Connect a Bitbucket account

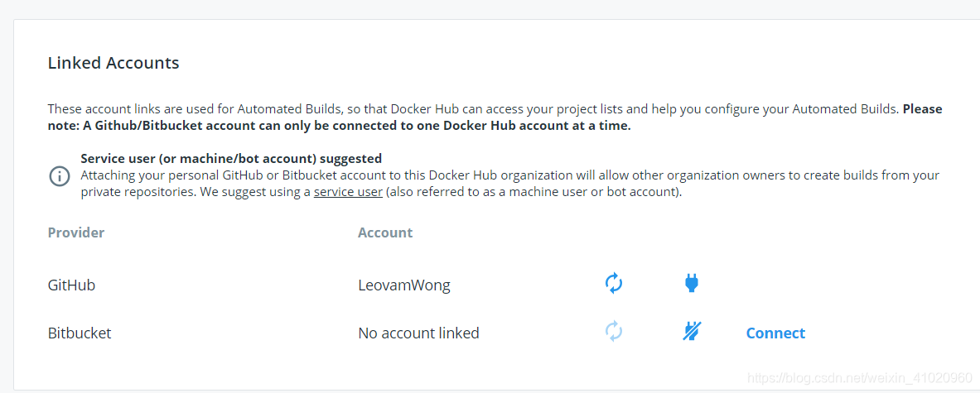[x=775, y=333]
